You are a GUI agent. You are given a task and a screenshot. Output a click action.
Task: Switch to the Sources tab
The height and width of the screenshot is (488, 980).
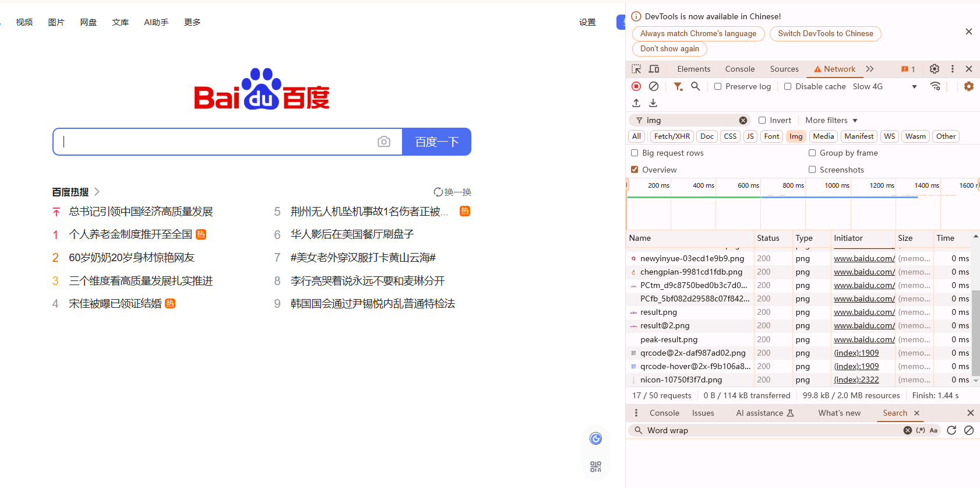tap(784, 69)
